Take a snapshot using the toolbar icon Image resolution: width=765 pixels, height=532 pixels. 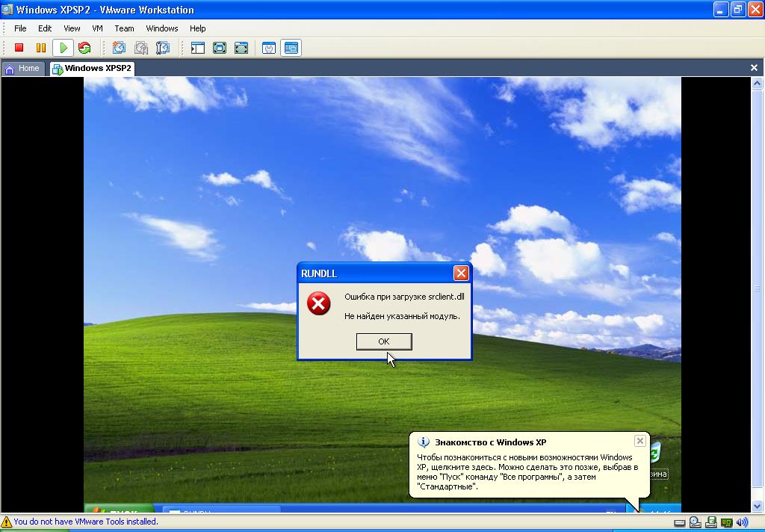(x=119, y=48)
